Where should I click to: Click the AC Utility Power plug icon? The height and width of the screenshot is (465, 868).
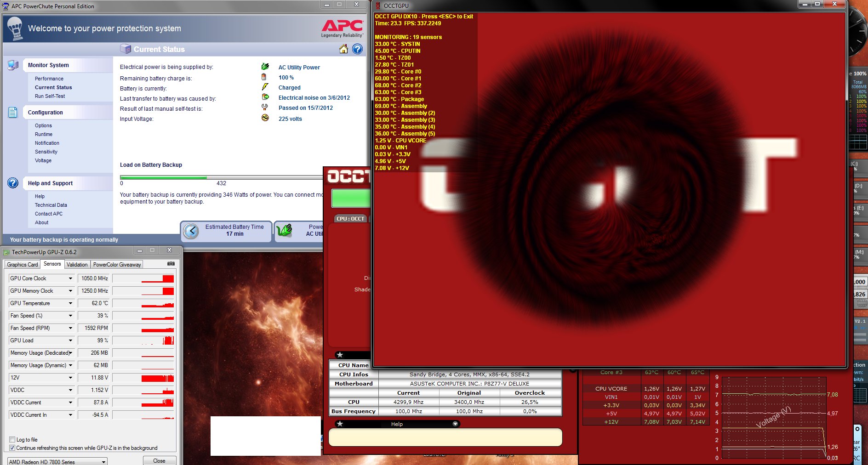[265, 67]
